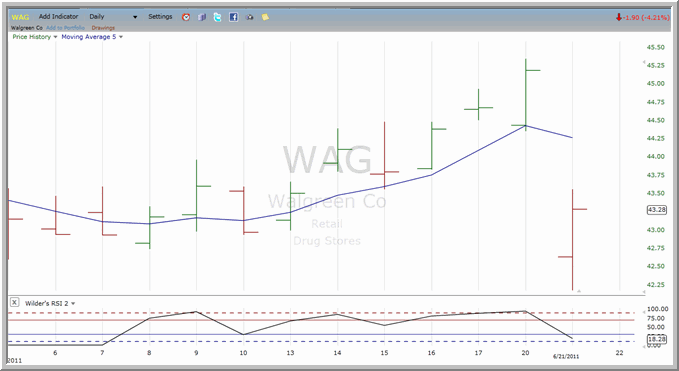Viewport: 679px width, 371px height.
Task: Click the 2011 year label
Action: point(14,360)
